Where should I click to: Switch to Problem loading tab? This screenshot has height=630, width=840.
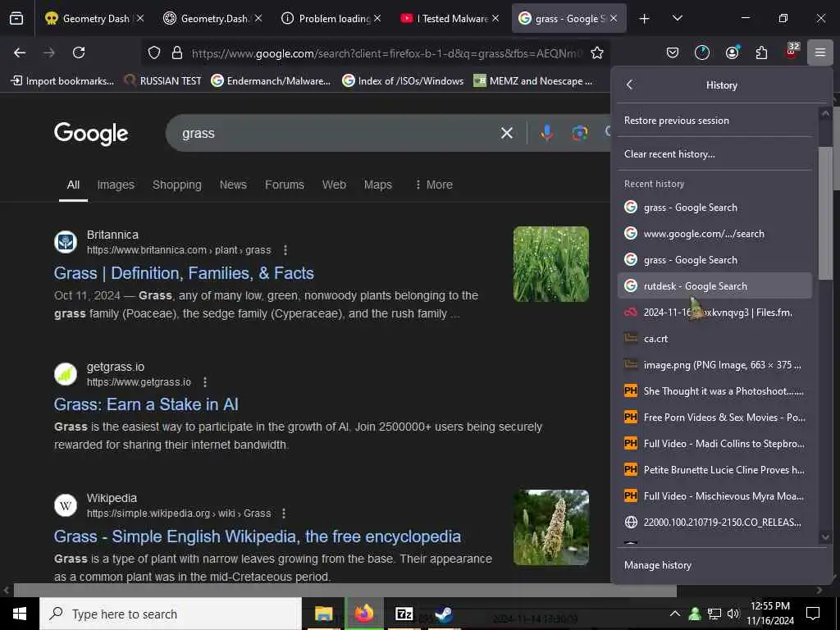332,18
